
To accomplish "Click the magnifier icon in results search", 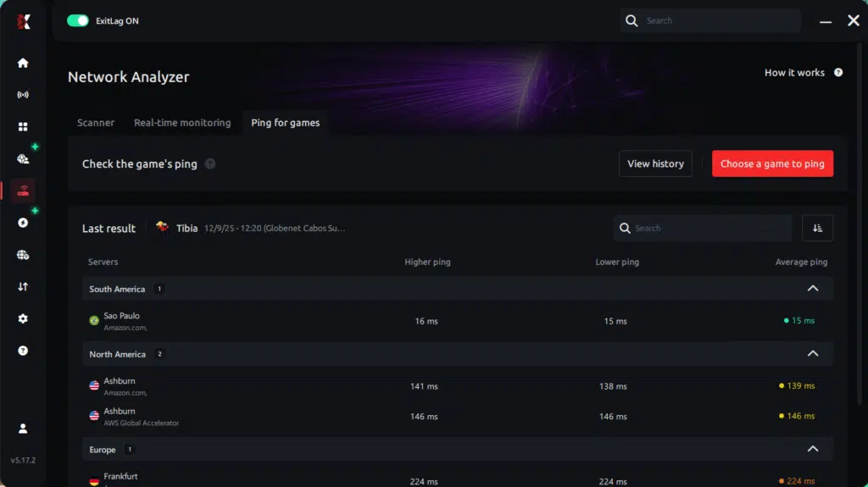I will click(625, 228).
